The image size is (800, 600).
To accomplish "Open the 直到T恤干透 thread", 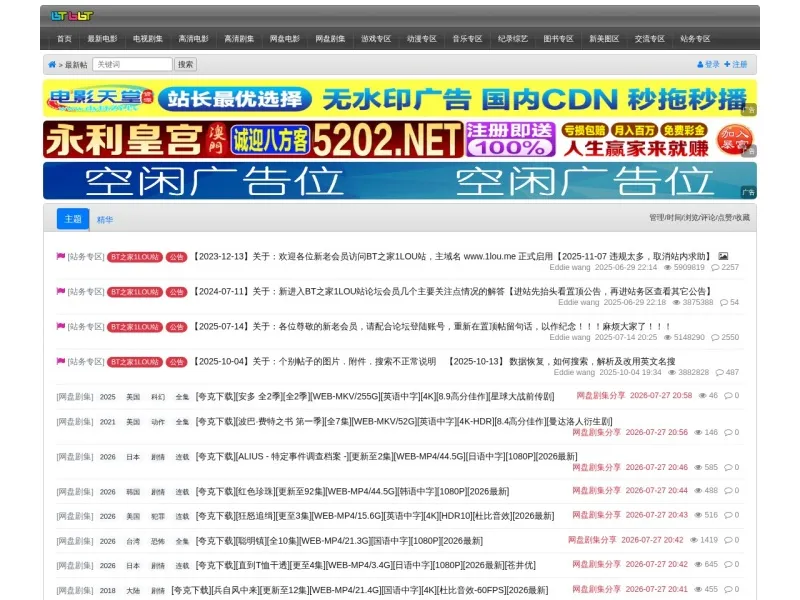I will click(366, 565).
